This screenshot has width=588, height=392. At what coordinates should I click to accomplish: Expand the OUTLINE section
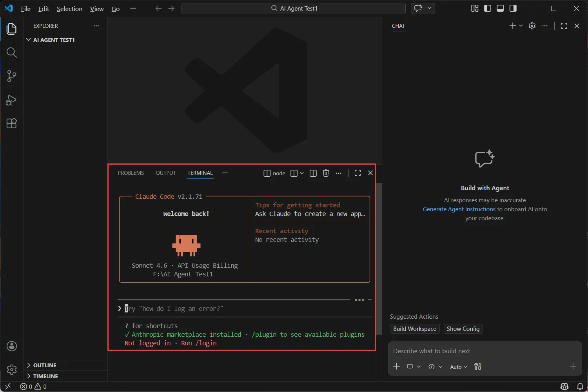pyautogui.click(x=65, y=365)
